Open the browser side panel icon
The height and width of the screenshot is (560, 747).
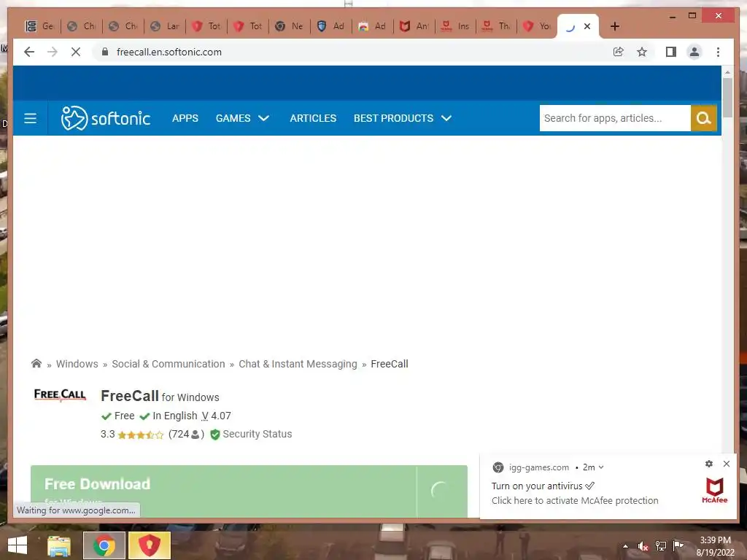coord(671,52)
